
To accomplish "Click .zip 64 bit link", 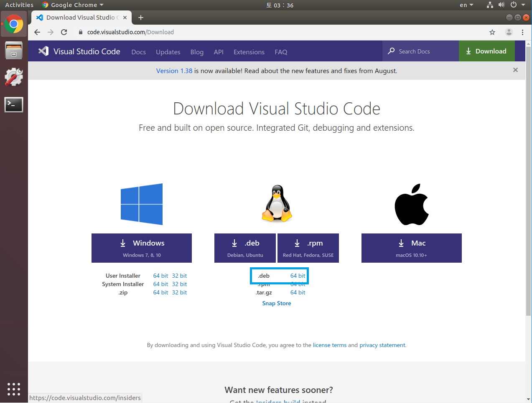I will [x=160, y=292].
